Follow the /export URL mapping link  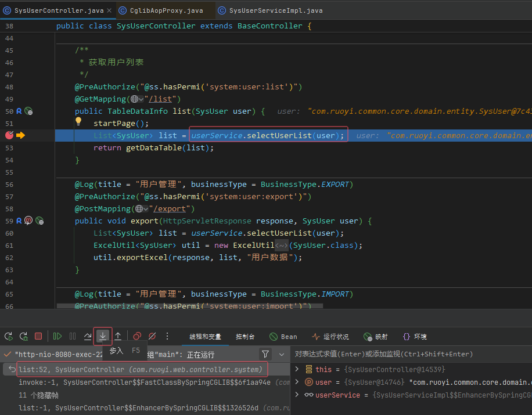(x=170, y=209)
